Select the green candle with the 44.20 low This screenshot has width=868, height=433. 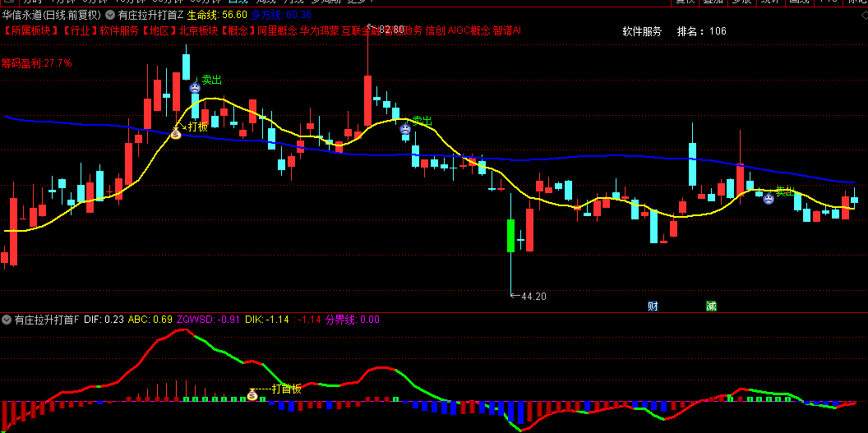click(511, 236)
